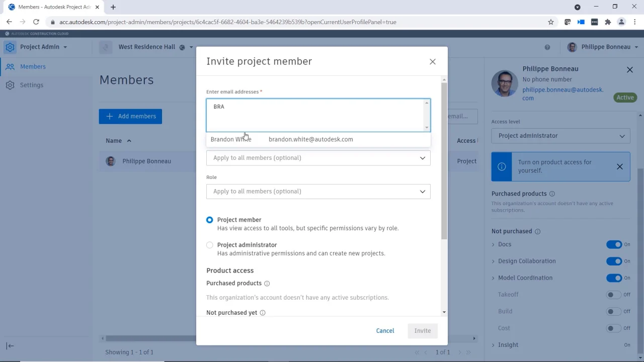Open the Company dropdown above the Role field

pyautogui.click(x=318, y=158)
